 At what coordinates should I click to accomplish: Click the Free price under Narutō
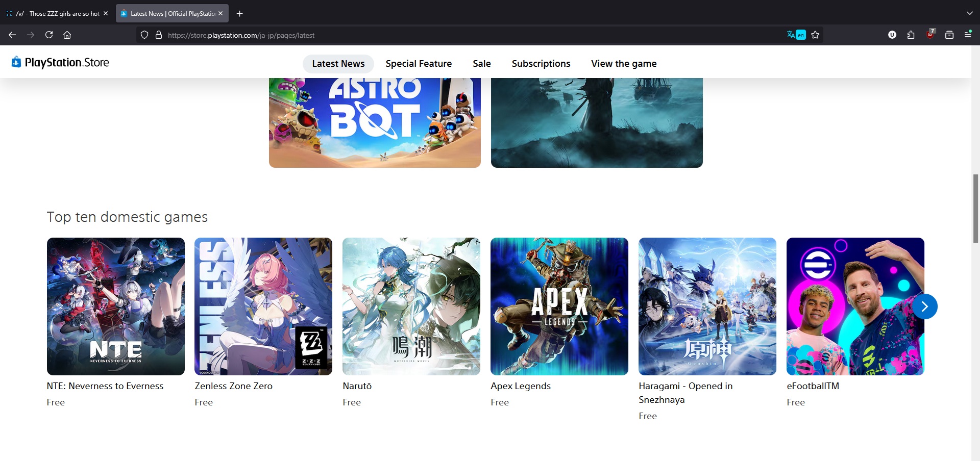click(352, 402)
